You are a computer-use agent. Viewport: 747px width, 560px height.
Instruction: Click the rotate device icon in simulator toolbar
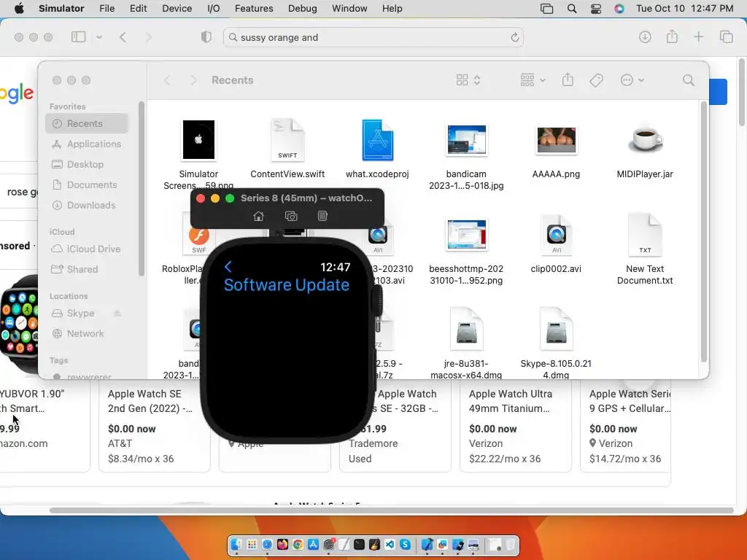pos(322,216)
